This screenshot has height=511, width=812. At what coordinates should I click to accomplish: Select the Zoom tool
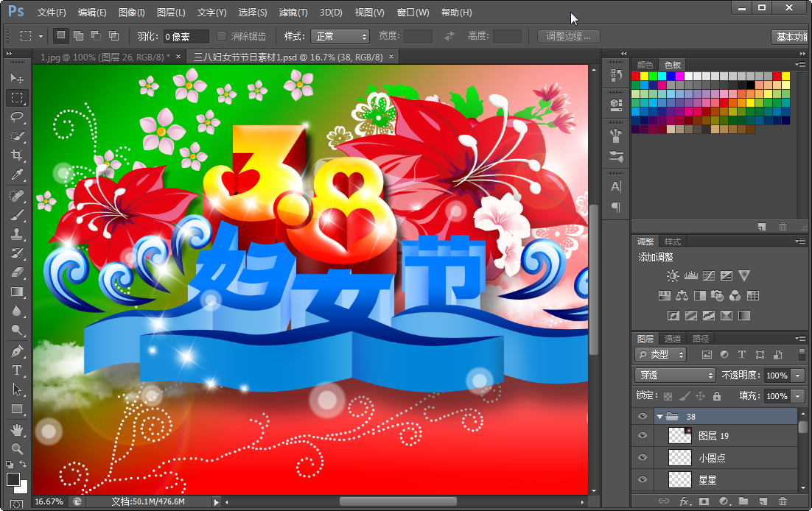(x=17, y=449)
